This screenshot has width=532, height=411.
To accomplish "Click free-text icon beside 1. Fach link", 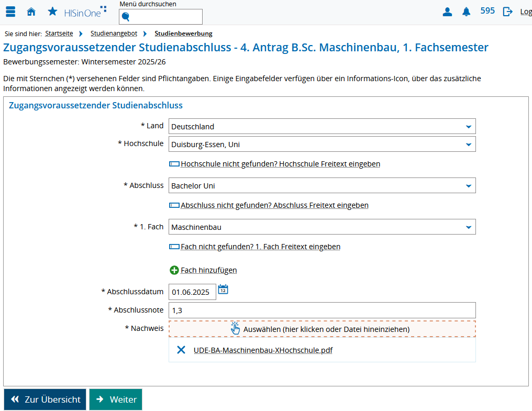I will pyautogui.click(x=174, y=247).
